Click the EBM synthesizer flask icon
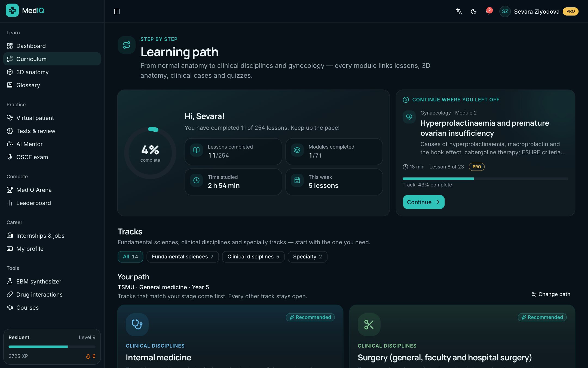 coord(10,281)
